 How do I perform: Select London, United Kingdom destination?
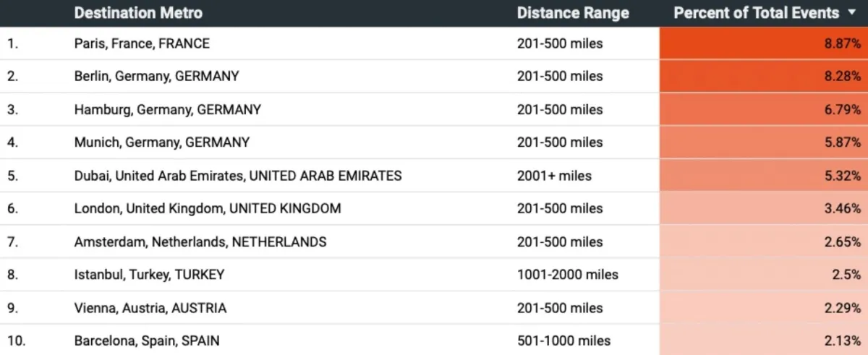coord(207,208)
